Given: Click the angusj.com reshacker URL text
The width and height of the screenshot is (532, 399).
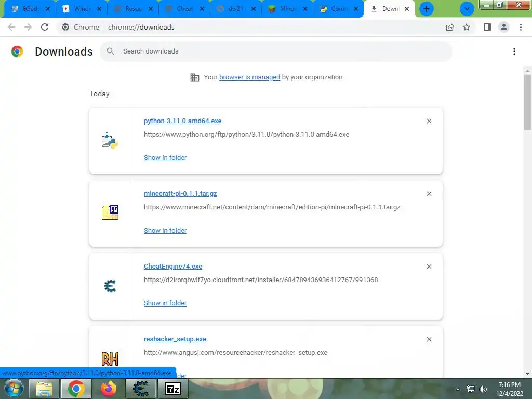Looking at the screenshot, I should [x=235, y=353].
